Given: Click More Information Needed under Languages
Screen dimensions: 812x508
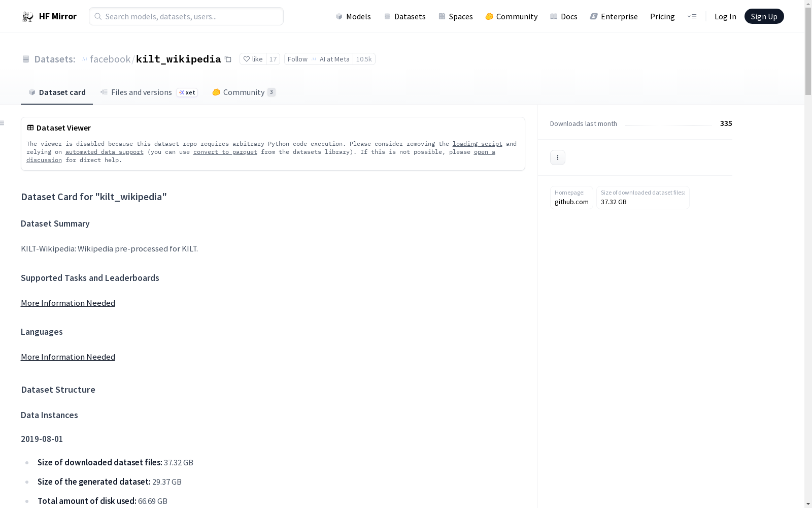Looking at the screenshot, I should pos(68,357).
